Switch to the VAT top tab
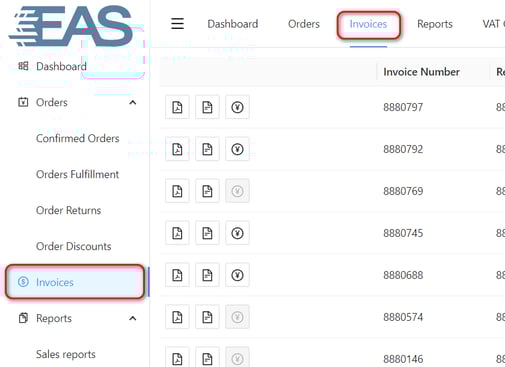 coord(493,24)
